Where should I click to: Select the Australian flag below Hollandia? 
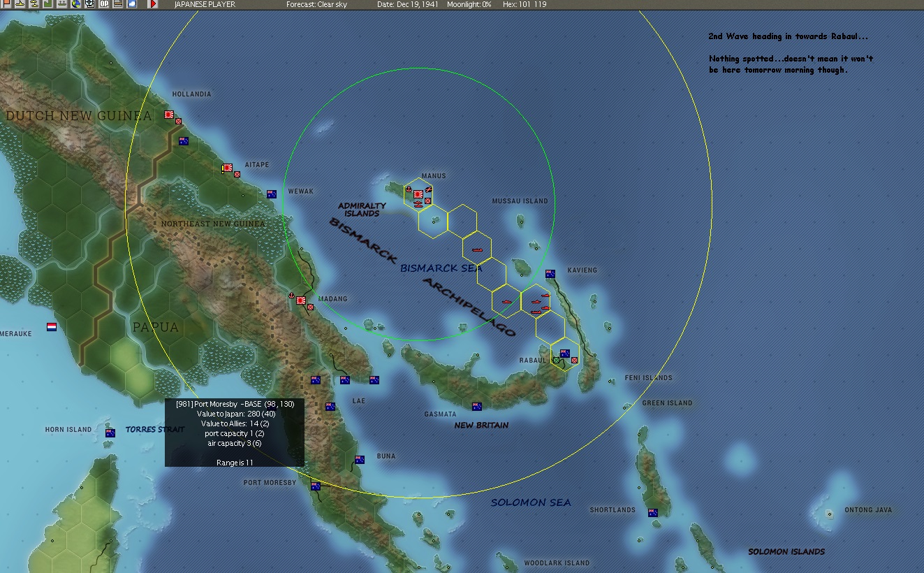[x=184, y=140]
